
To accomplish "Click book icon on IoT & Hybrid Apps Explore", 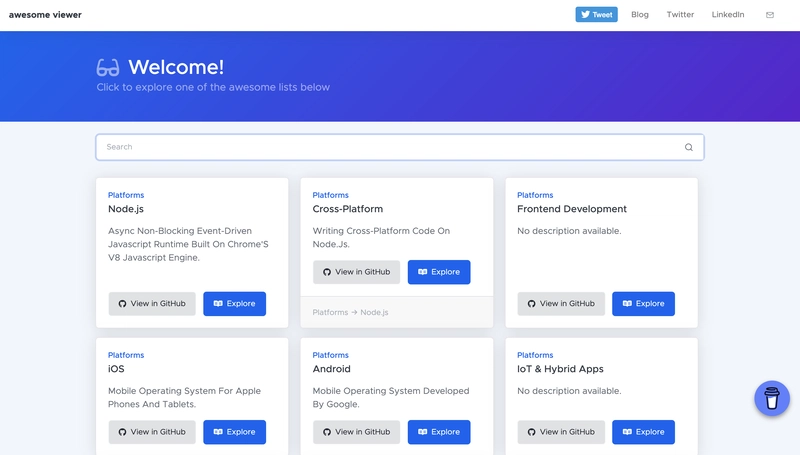I will click(x=628, y=432).
